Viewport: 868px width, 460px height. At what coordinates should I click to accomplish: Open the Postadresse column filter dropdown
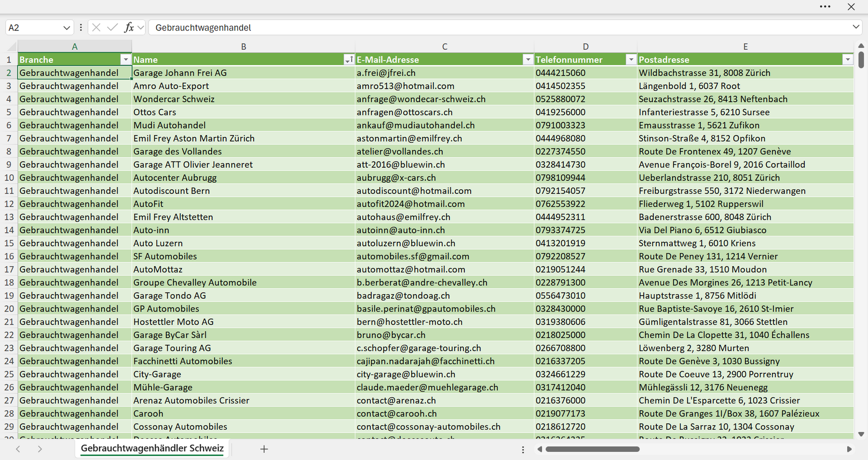[x=848, y=59]
